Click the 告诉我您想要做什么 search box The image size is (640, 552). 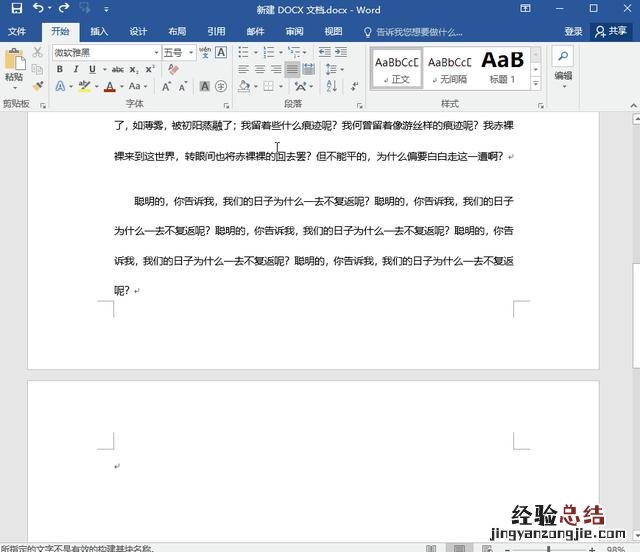[413, 31]
